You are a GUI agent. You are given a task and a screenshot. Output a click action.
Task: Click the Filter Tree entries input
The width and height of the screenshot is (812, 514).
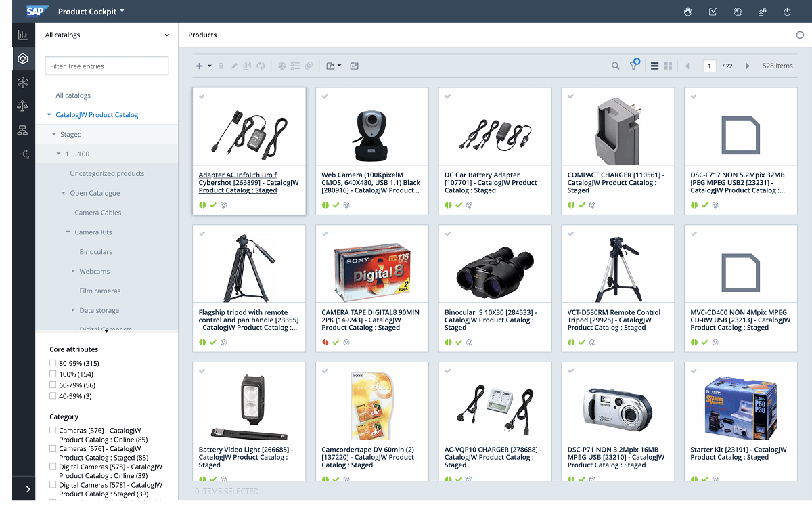pos(107,66)
